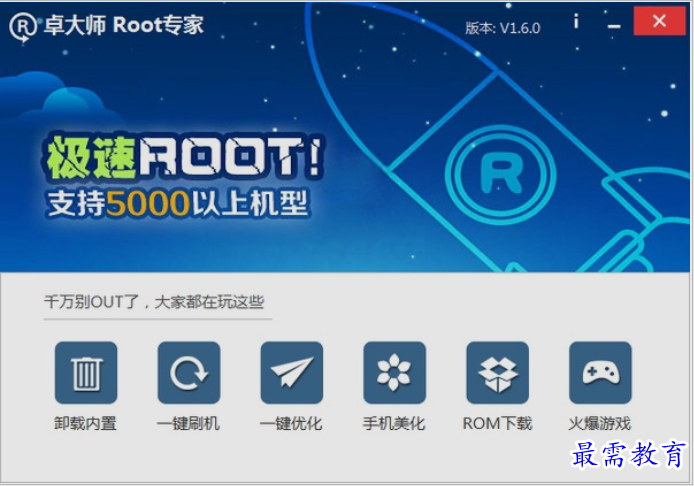Image resolution: width=694 pixels, height=486 pixels.
Task: Click the 一键刷机 text label
Action: click(x=189, y=424)
